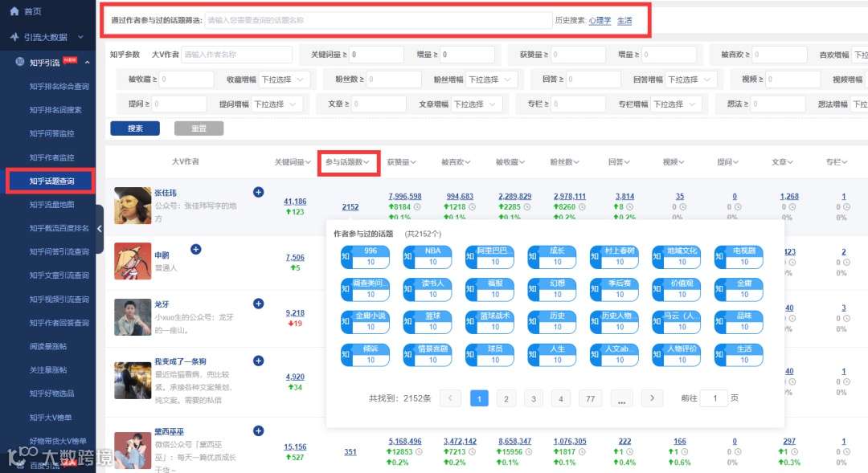Expand the 引流大数据 sidebar menu
Viewport: 868px width, 473px height.
(x=81, y=37)
